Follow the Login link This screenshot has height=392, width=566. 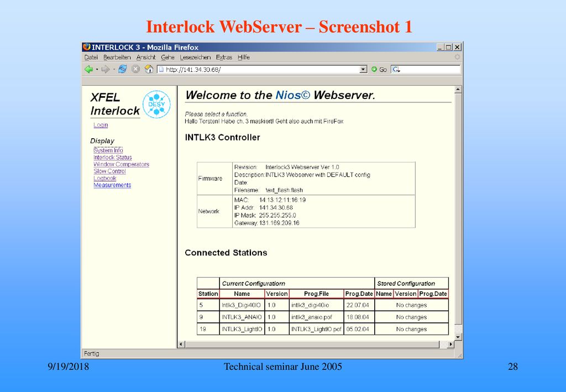pyautogui.click(x=101, y=125)
